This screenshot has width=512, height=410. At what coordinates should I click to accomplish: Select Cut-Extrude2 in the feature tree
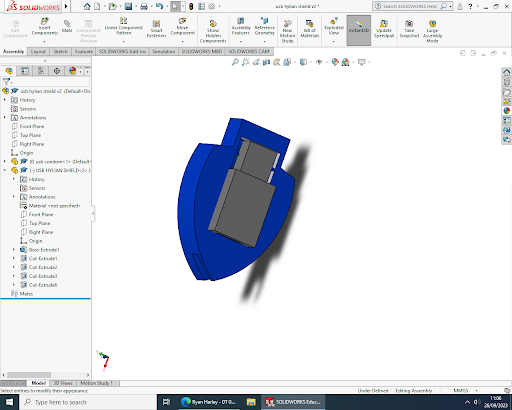coord(43,267)
